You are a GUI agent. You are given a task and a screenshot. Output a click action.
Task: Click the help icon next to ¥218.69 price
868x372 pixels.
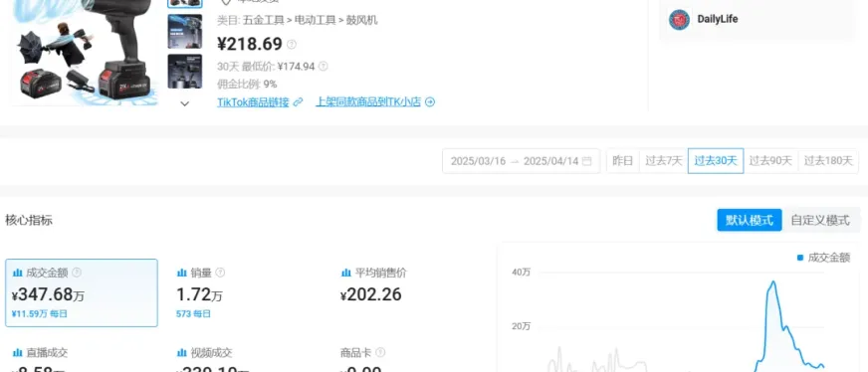pos(292,44)
